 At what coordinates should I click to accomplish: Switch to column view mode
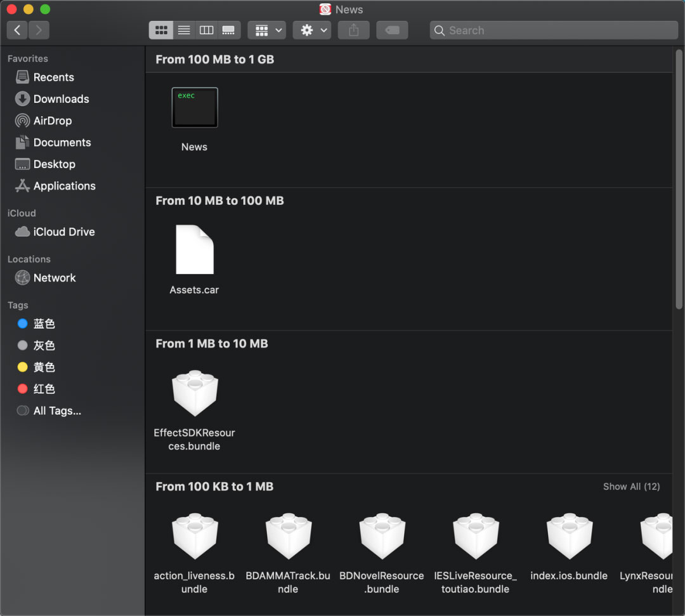pos(206,30)
